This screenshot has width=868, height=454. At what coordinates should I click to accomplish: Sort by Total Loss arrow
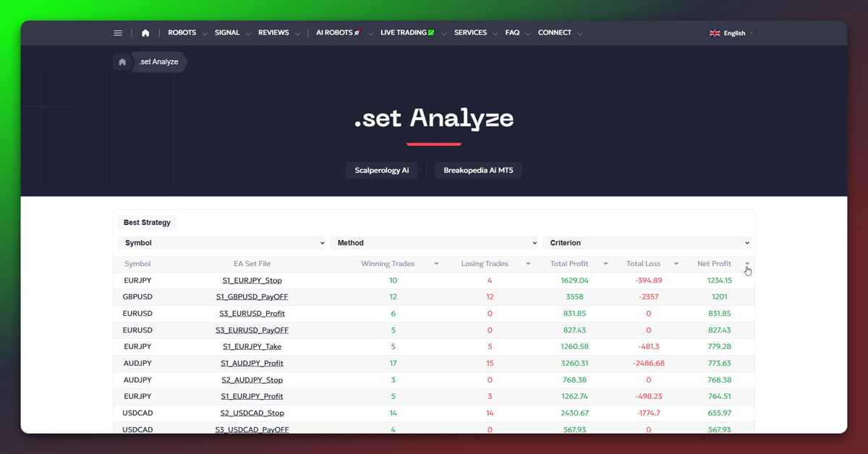point(676,264)
